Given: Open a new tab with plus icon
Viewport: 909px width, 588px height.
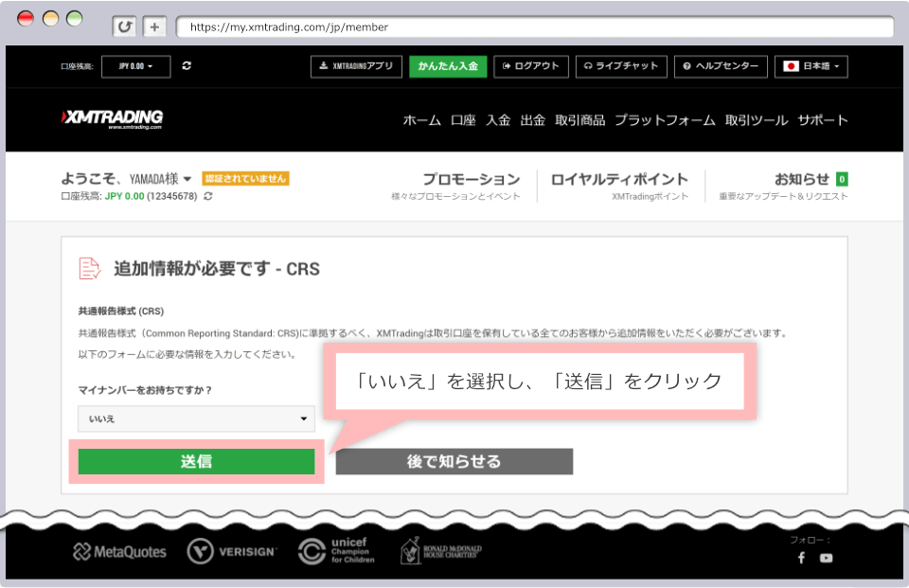Looking at the screenshot, I should click(154, 27).
